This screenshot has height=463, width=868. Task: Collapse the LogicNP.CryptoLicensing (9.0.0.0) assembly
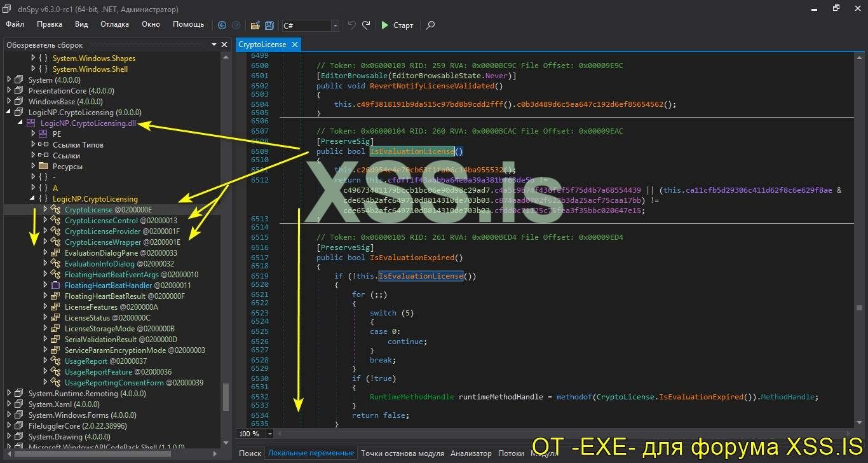[x=9, y=113]
